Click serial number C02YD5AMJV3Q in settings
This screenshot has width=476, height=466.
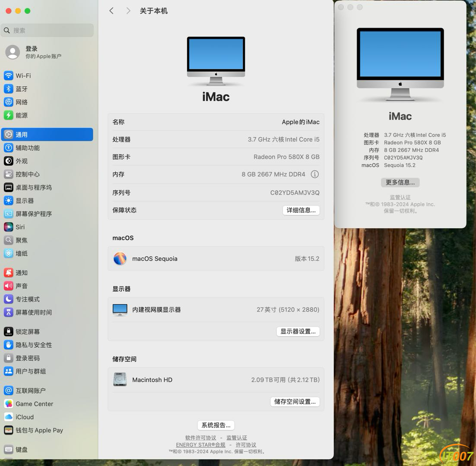[295, 192]
